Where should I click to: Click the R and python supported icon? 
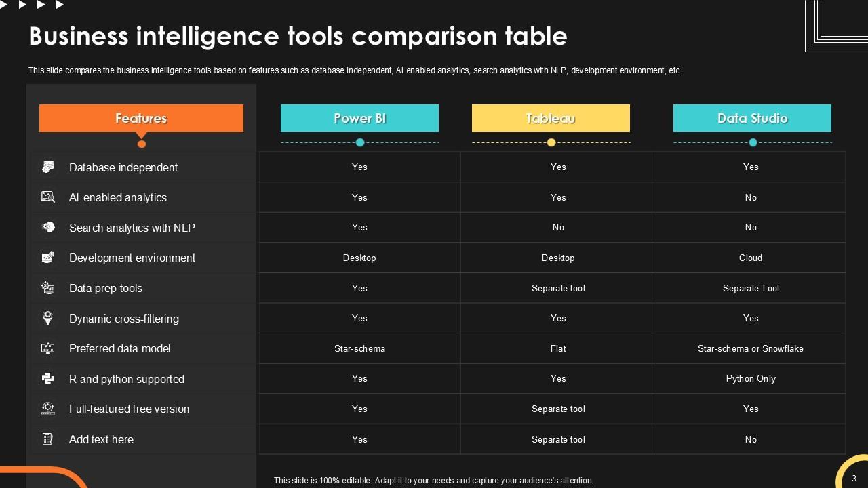coord(47,379)
